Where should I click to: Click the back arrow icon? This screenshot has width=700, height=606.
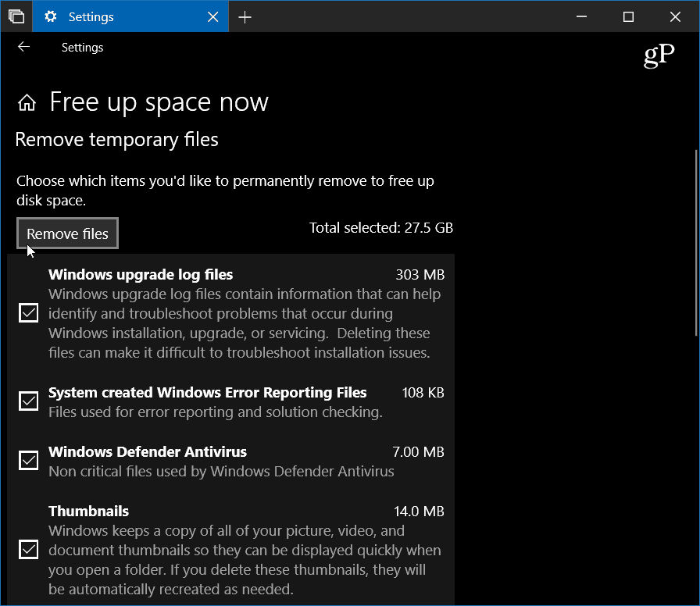(x=23, y=47)
